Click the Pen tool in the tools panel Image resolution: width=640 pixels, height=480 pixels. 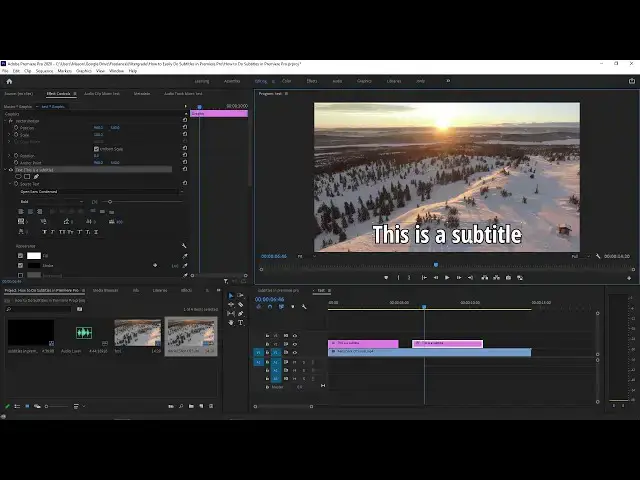(240, 314)
